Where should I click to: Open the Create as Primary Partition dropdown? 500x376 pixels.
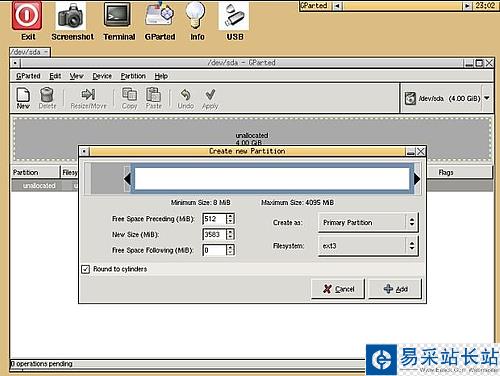coord(368,222)
